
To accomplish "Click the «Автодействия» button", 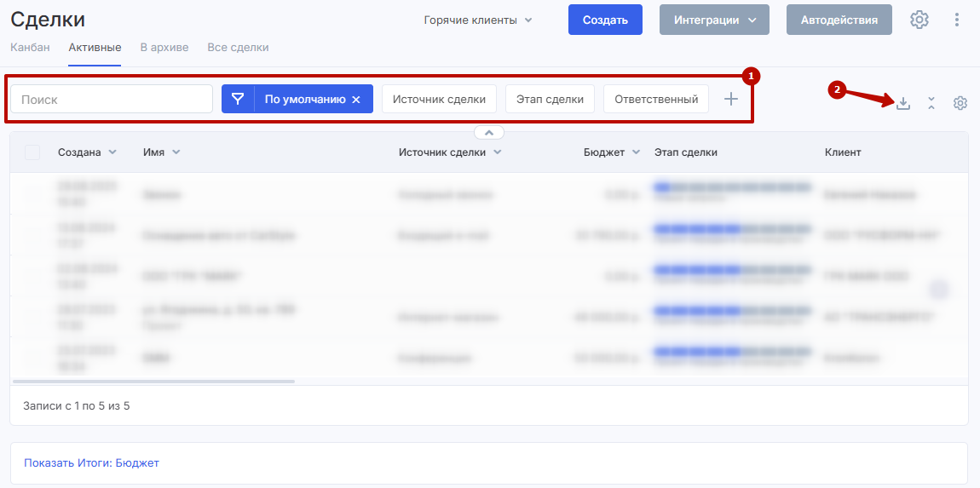I will tap(839, 20).
